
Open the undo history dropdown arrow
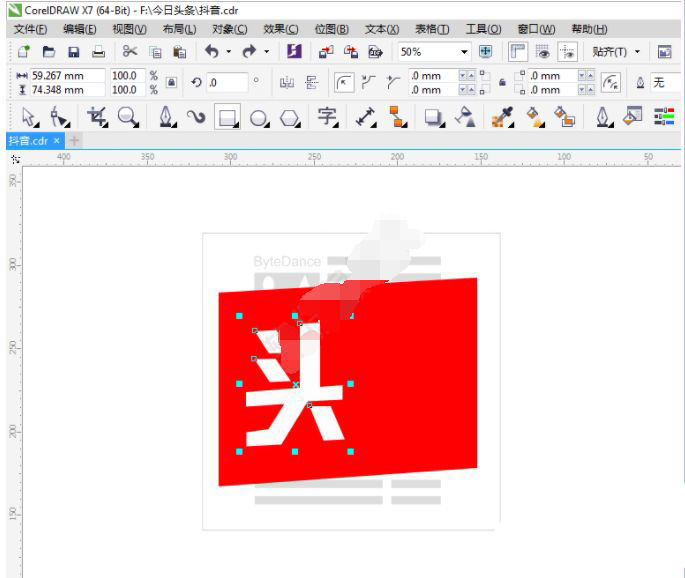(x=229, y=52)
